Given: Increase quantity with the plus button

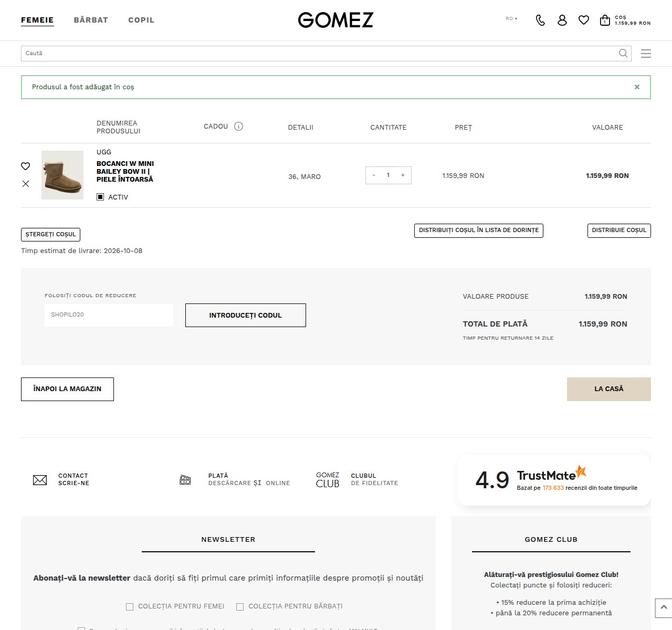Looking at the screenshot, I should (x=403, y=175).
